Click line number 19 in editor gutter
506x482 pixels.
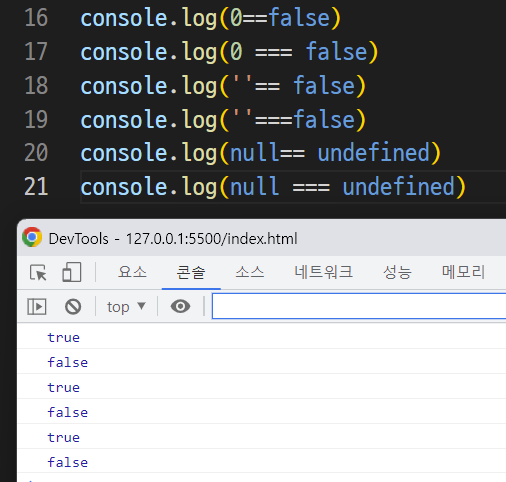(x=36, y=119)
